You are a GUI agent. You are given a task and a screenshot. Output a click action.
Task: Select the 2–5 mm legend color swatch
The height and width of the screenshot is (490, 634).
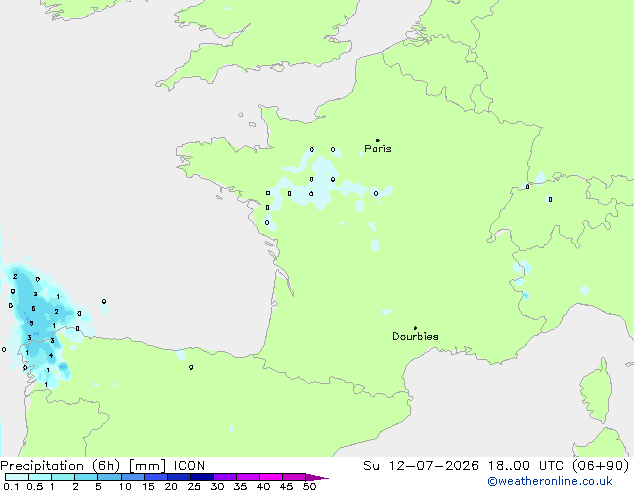point(86,477)
